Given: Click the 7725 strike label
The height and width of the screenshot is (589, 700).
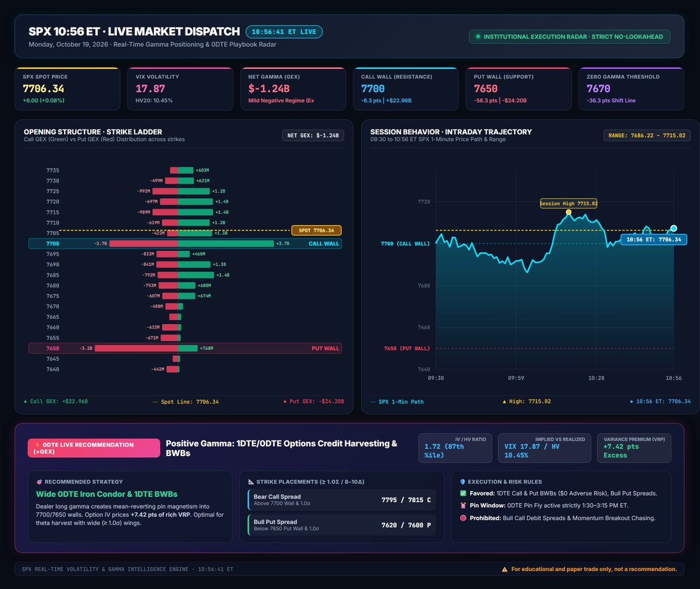Looking at the screenshot, I should [x=52, y=191].
